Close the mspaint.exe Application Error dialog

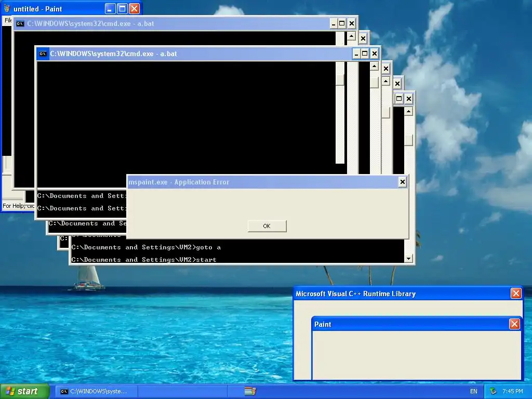(x=403, y=182)
